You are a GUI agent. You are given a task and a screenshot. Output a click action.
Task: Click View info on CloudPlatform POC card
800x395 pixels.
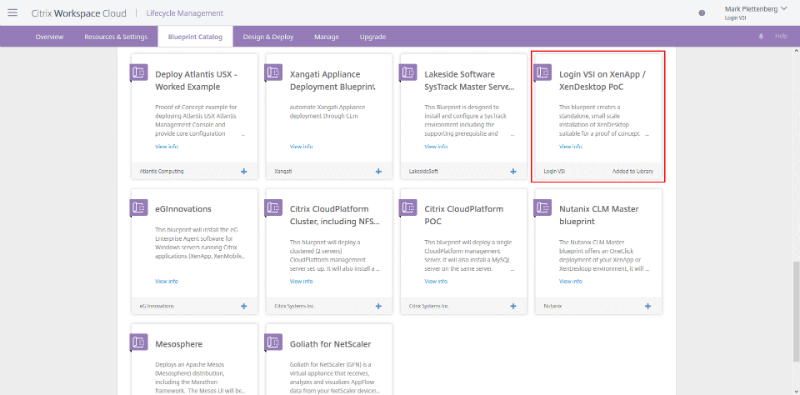(x=436, y=281)
